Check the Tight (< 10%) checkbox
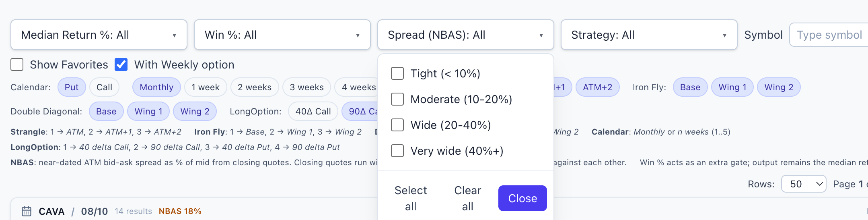 pos(397,73)
